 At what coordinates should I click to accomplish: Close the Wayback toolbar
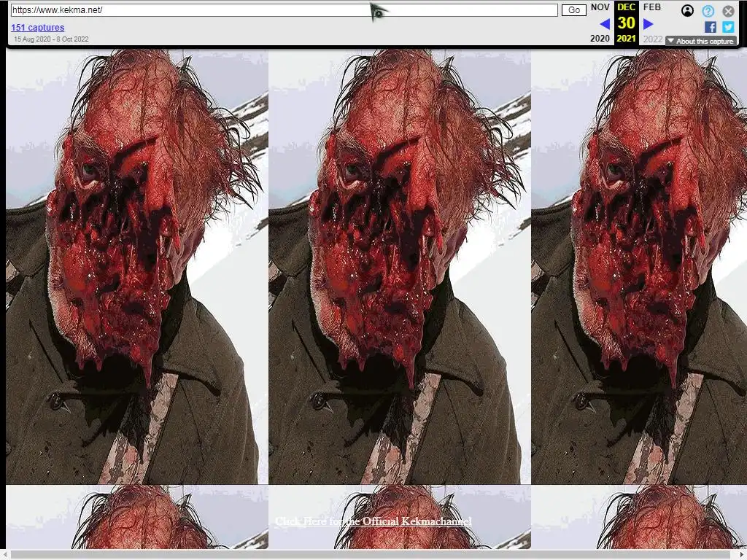tap(729, 11)
